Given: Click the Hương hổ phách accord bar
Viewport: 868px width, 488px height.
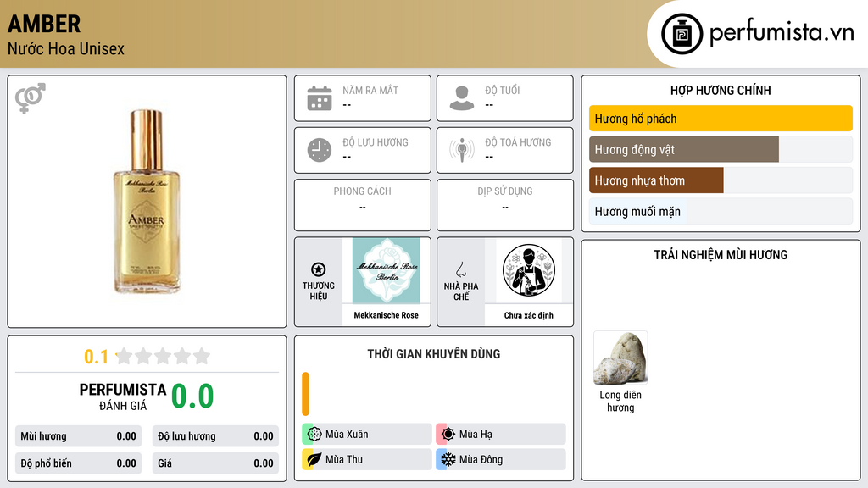Looking at the screenshot, I should point(721,119).
